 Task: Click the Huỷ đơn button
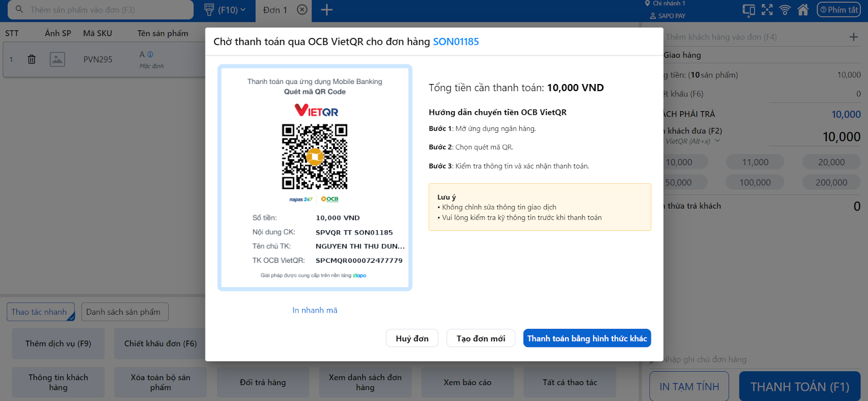click(x=412, y=339)
